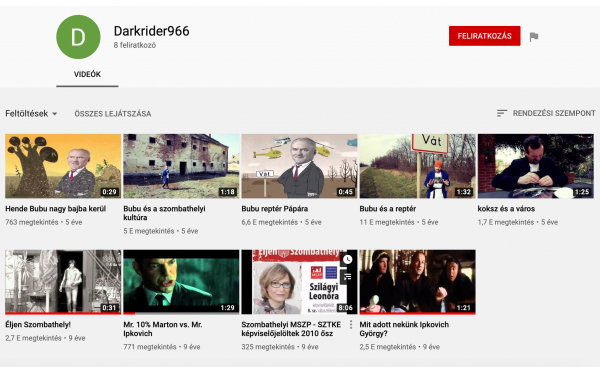Screen dimensions: 600x367
Task: Open the Mr. 10% Marton vs. Mr. Ipkovich title
Action: click(163, 329)
